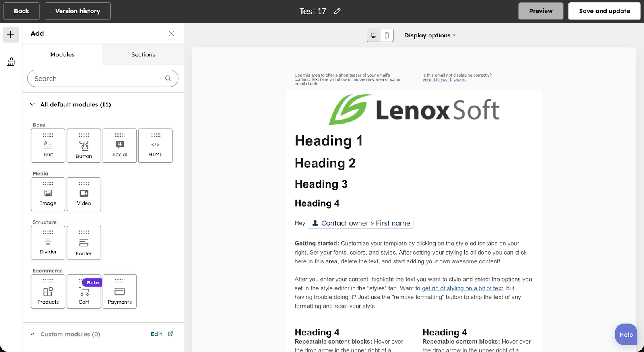Choose the Products ecommerce module
Viewport: 644px width, 352px height.
[48, 292]
